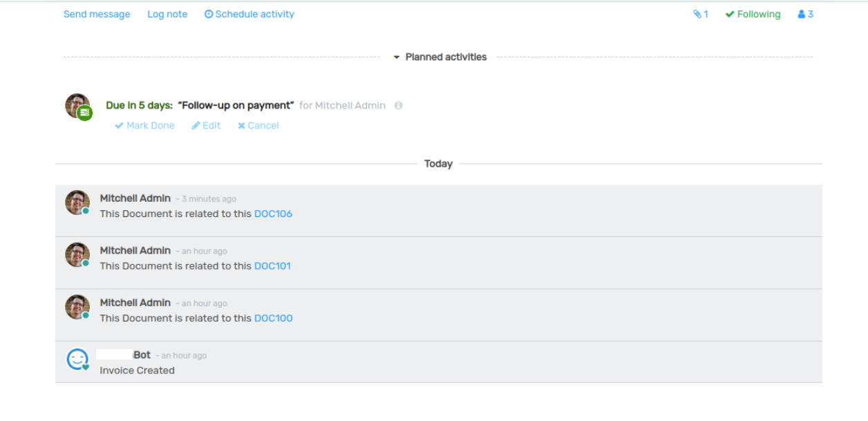Open the Send message composer
The height and width of the screenshot is (421, 868).
tap(97, 15)
